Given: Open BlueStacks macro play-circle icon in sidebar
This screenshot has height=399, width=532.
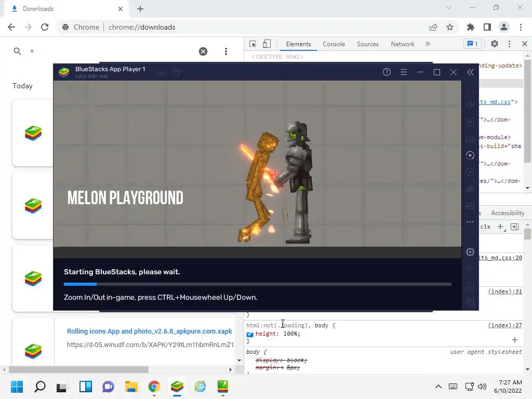Looking at the screenshot, I should [470, 155].
